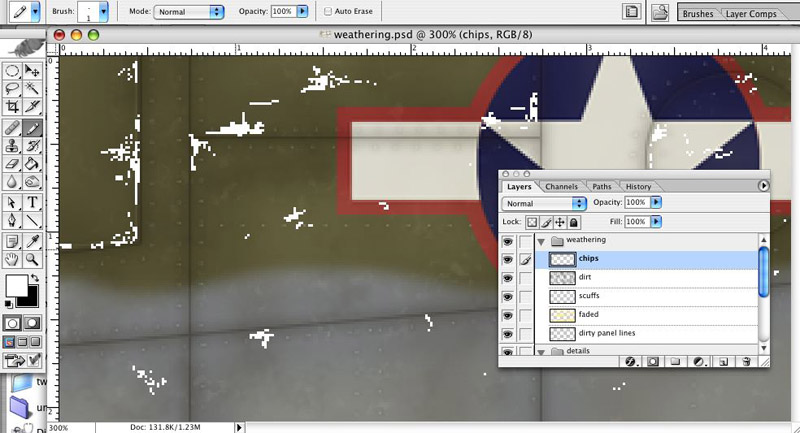This screenshot has height=433, width=800.
Task: Click the palette toggle icon in options bar
Action: click(x=632, y=12)
